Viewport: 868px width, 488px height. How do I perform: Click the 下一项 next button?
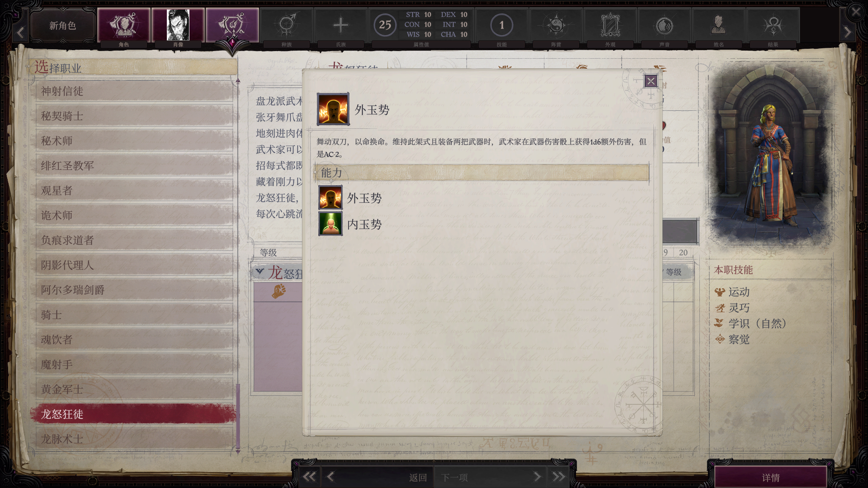pyautogui.click(x=455, y=477)
